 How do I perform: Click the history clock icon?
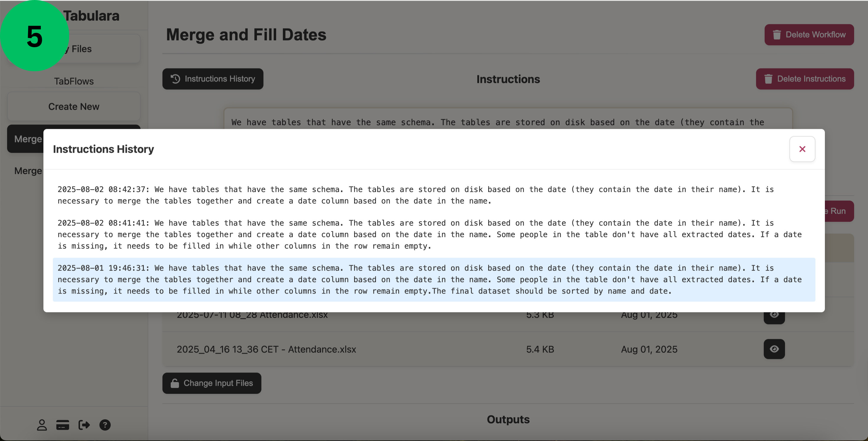tap(175, 79)
